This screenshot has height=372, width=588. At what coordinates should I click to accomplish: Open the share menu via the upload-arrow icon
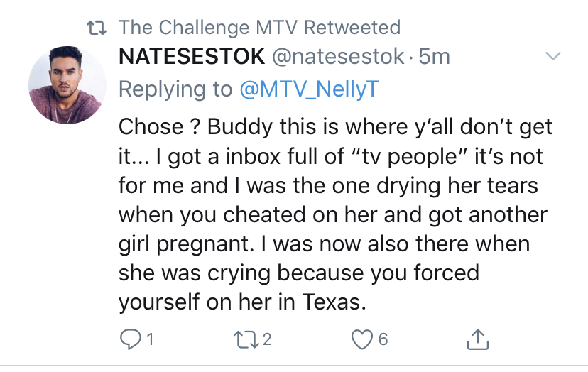[478, 339]
